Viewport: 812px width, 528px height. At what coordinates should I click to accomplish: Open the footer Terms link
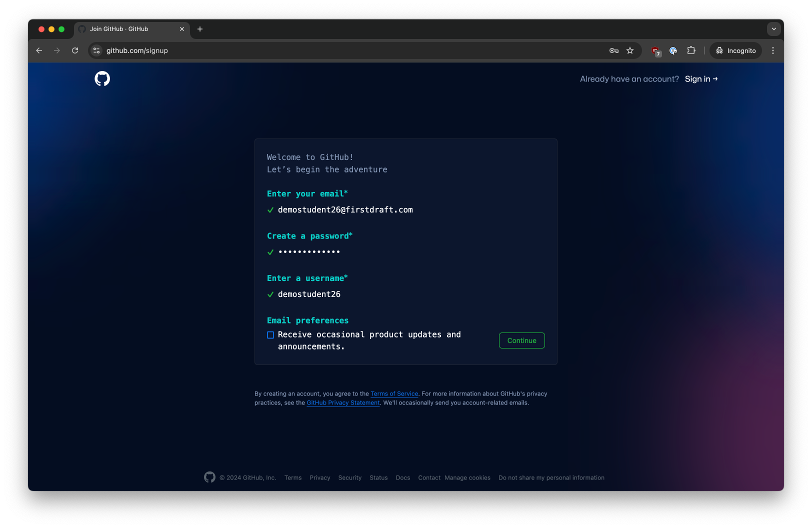[x=293, y=478]
